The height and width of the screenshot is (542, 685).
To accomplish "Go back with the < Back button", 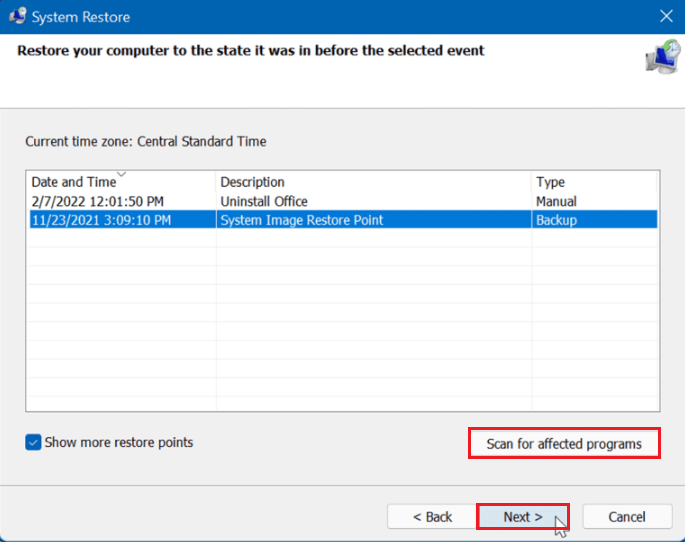I will tap(432, 517).
